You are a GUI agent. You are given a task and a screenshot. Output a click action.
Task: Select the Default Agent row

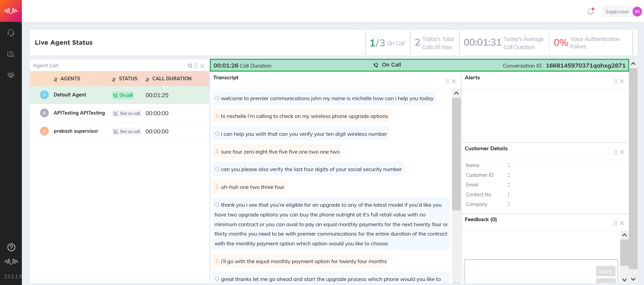(119, 95)
